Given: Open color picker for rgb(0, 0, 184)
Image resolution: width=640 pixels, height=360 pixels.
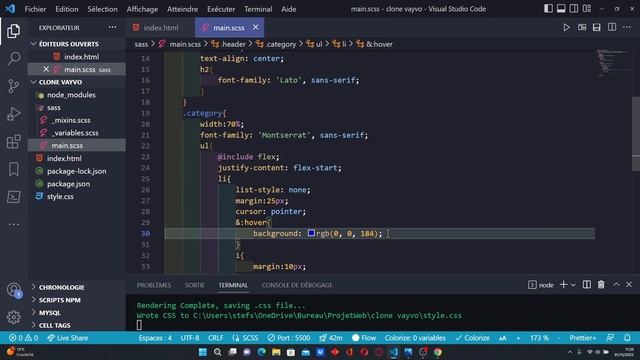Looking at the screenshot, I should click(311, 233).
